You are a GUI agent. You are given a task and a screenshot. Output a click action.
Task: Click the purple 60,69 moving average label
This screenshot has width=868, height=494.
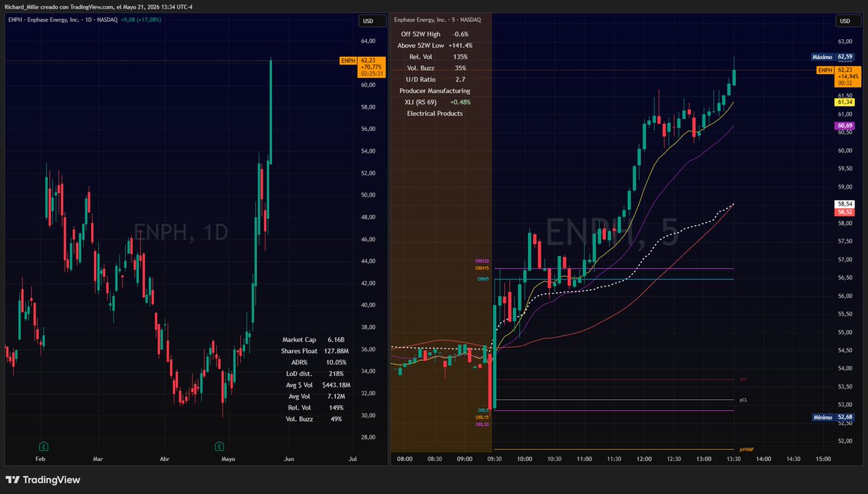coord(845,127)
